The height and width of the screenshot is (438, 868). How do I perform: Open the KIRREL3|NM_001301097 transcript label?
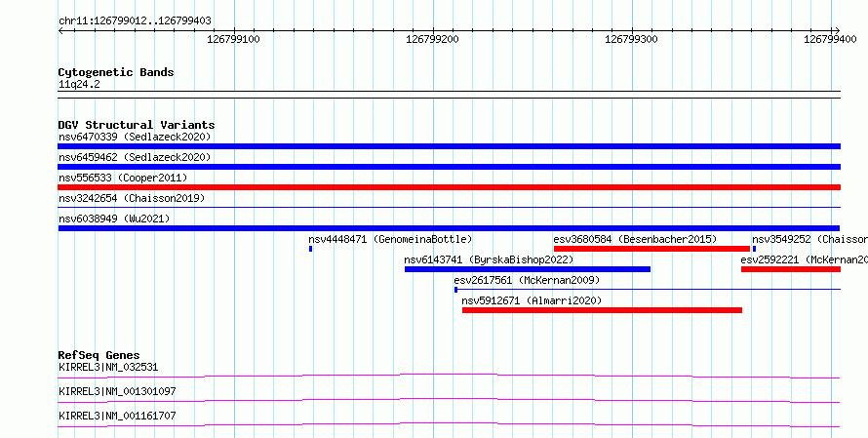click(x=117, y=391)
